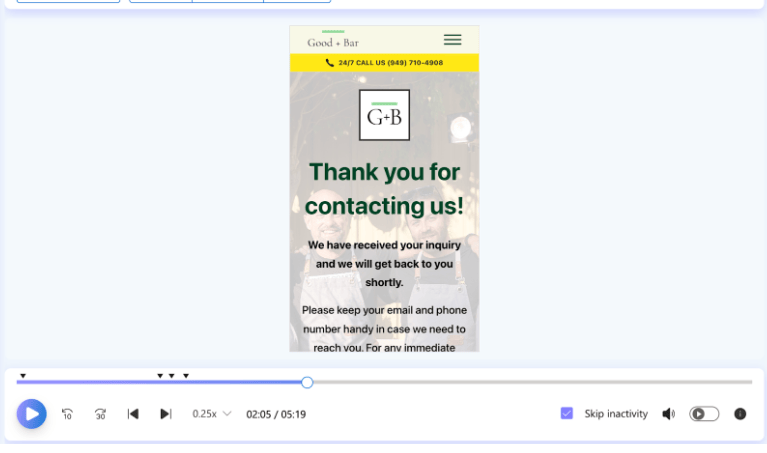This screenshot has width=767, height=453.
Task: Click the Good + Bar header logo text
Action: pyautogui.click(x=332, y=41)
